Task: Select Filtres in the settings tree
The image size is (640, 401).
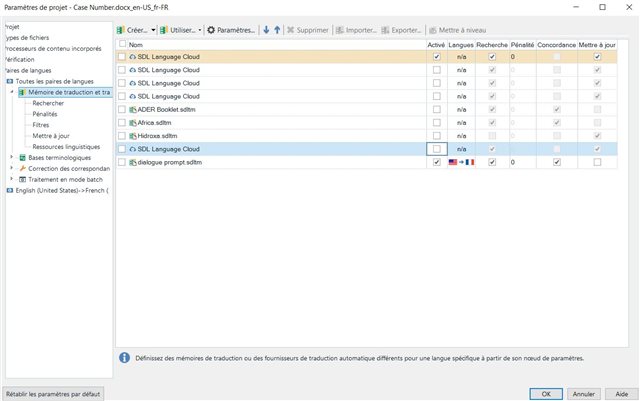Action: tap(41, 125)
